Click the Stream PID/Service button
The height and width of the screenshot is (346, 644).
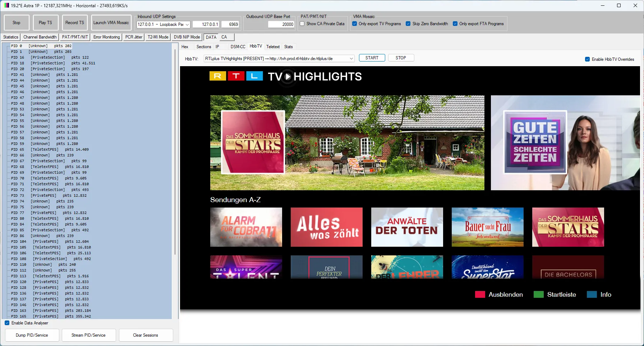[88, 335]
